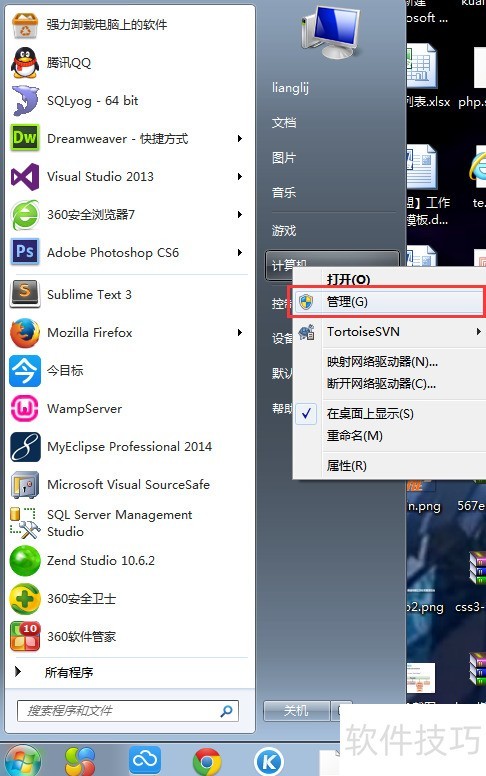The height and width of the screenshot is (776, 486).
Task: Expand 360安全浏览器7 submenu arrow
Action: pyautogui.click(x=240, y=214)
